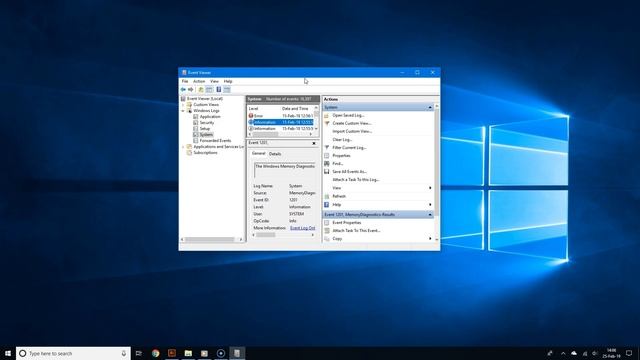Viewport: 640px width, 360px height.
Task: Click Clear Log action
Action: (342, 140)
